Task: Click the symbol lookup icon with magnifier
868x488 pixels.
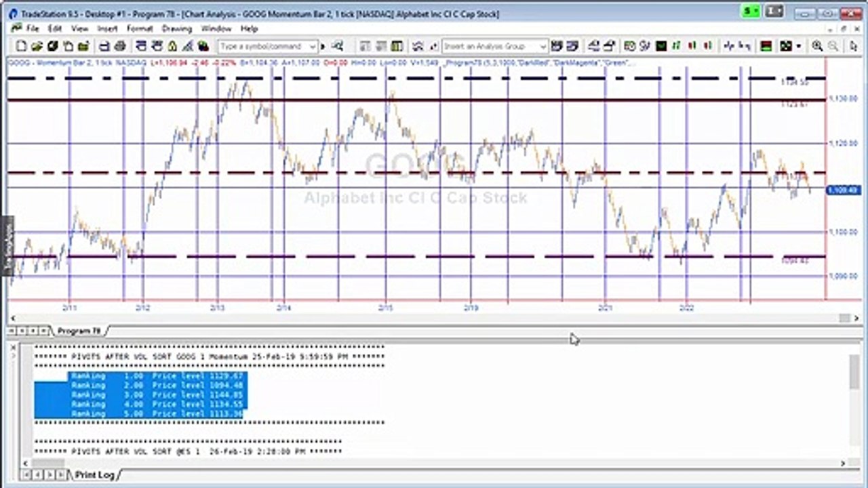Action: pyautogui.click(x=337, y=46)
